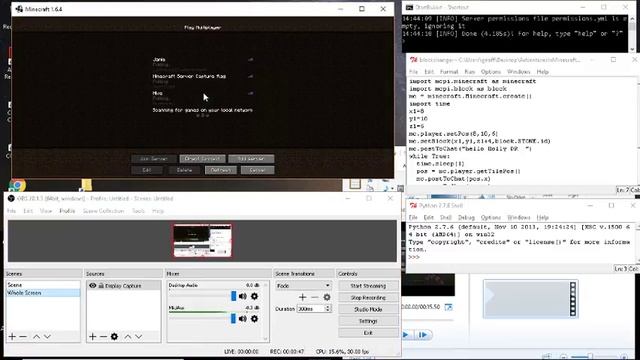Click Refresh in Minecraft multiplayer screen
The width and height of the screenshot is (640, 360).
(221, 170)
